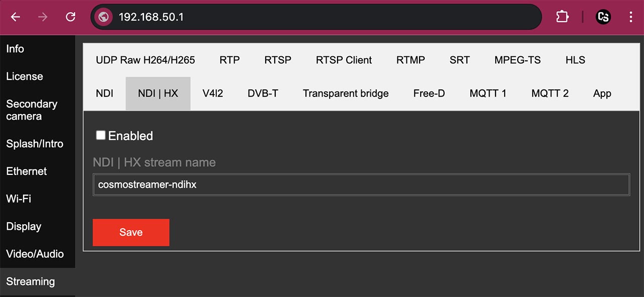Switch to the MQTT 2 tab
The image size is (644, 297).
[x=550, y=93]
